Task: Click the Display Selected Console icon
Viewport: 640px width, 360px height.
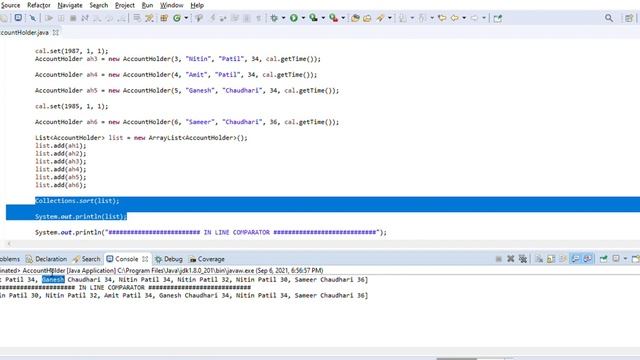Action: coord(616,259)
